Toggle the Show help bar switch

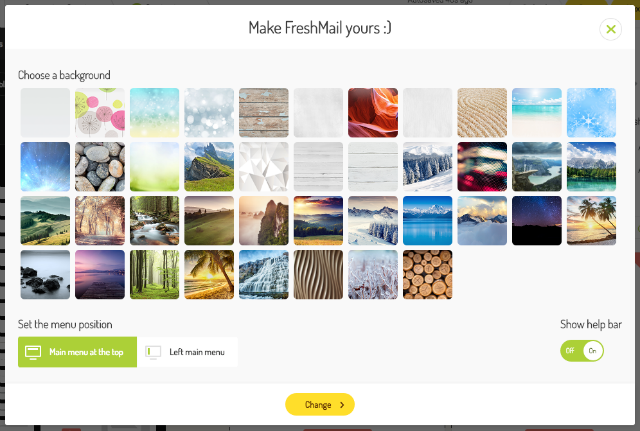point(582,351)
